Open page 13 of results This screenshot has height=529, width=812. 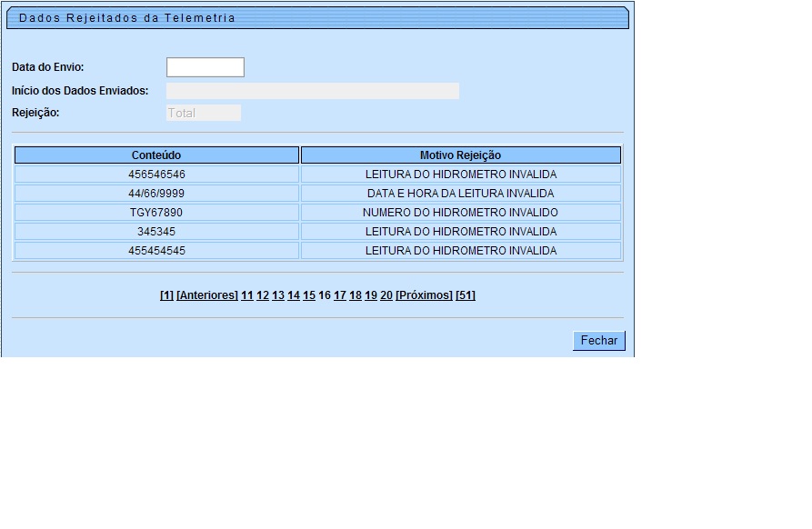278,295
